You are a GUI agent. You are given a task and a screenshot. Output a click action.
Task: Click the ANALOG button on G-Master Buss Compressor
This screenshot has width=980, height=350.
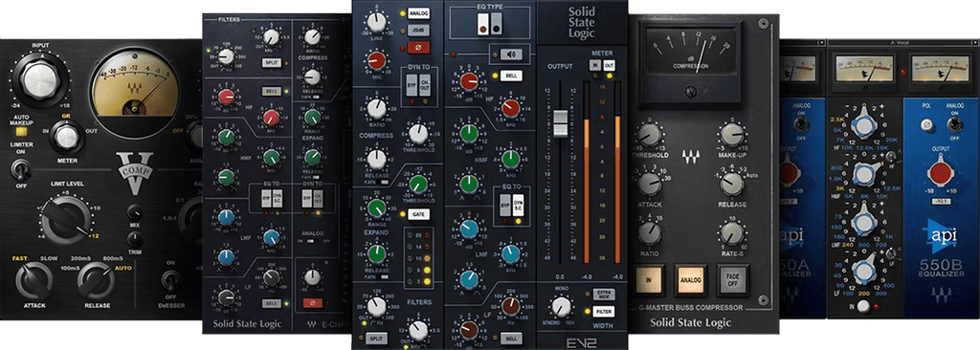tap(691, 280)
